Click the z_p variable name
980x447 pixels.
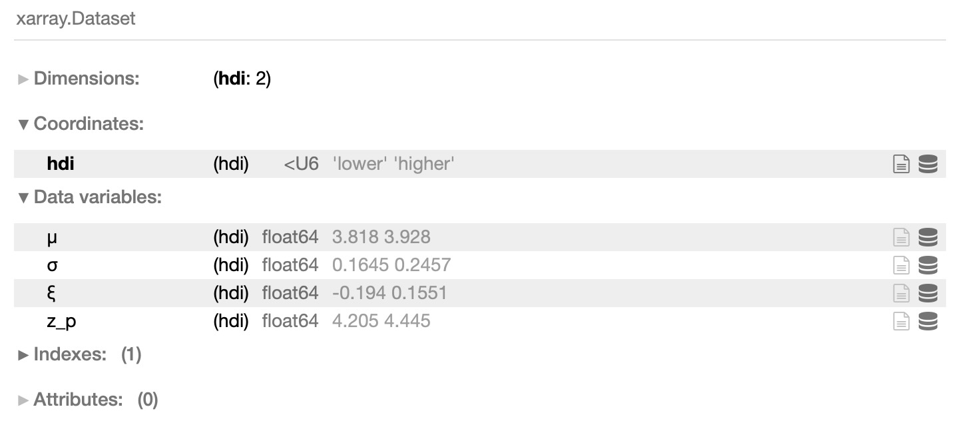pyautogui.click(x=61, y=322)
